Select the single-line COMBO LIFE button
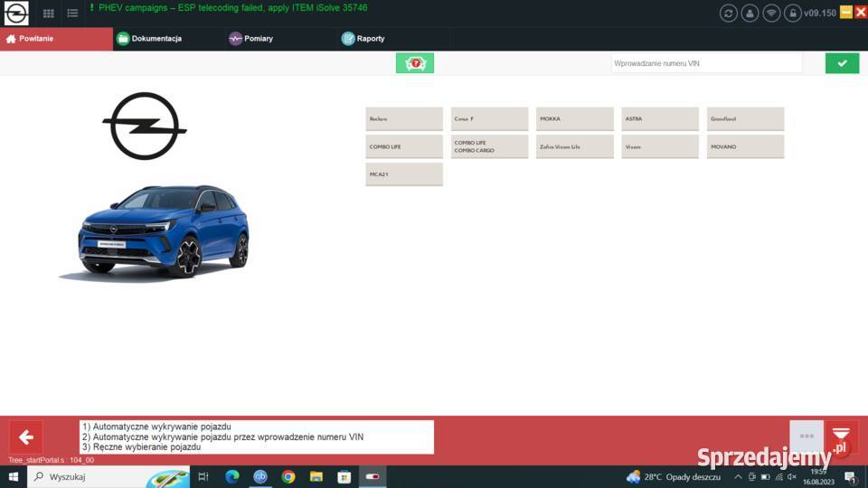Viewport: 868px width, 488px height. (404, 146)
